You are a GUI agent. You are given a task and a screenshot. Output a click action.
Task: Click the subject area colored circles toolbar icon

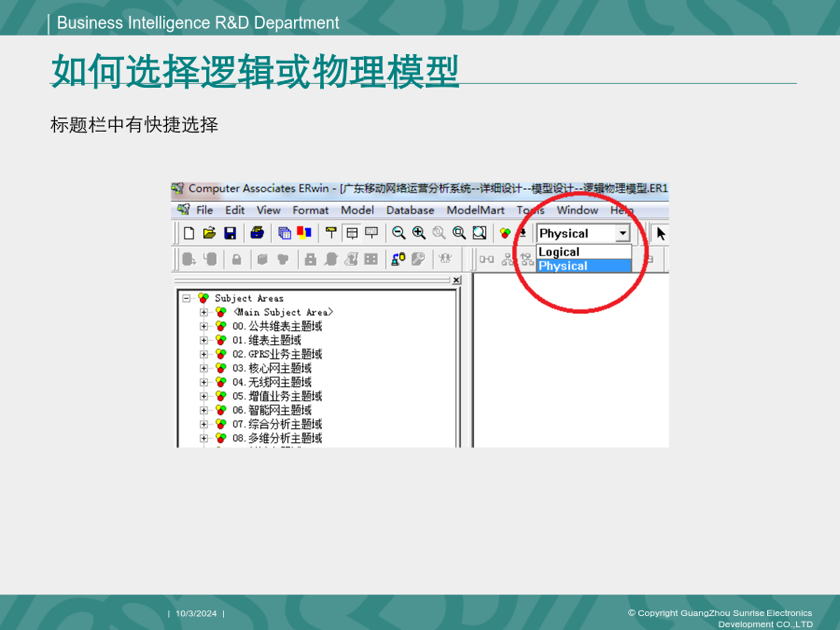(505, 233)
